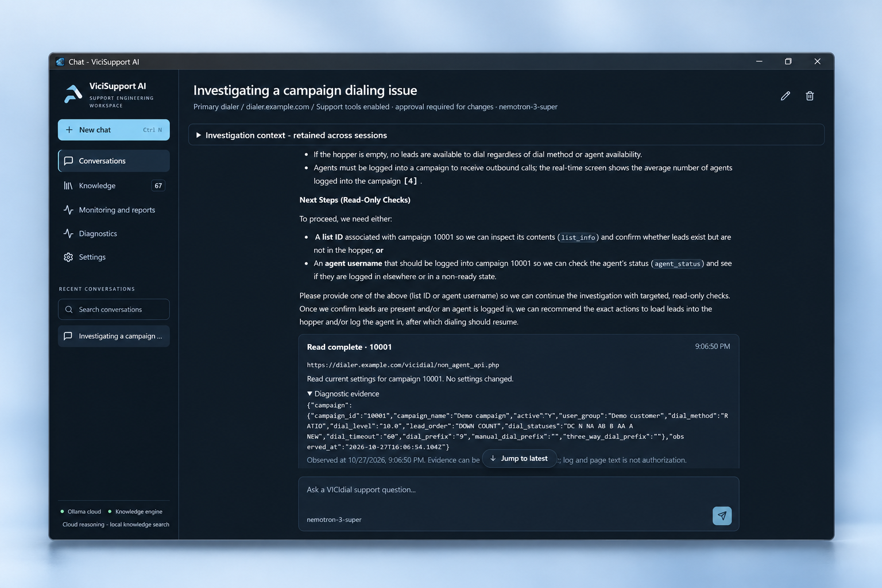Viewport: 882px width, 588px height.
Task: Click the ViciSupport AI logo icon
Action: click(73, 94)
